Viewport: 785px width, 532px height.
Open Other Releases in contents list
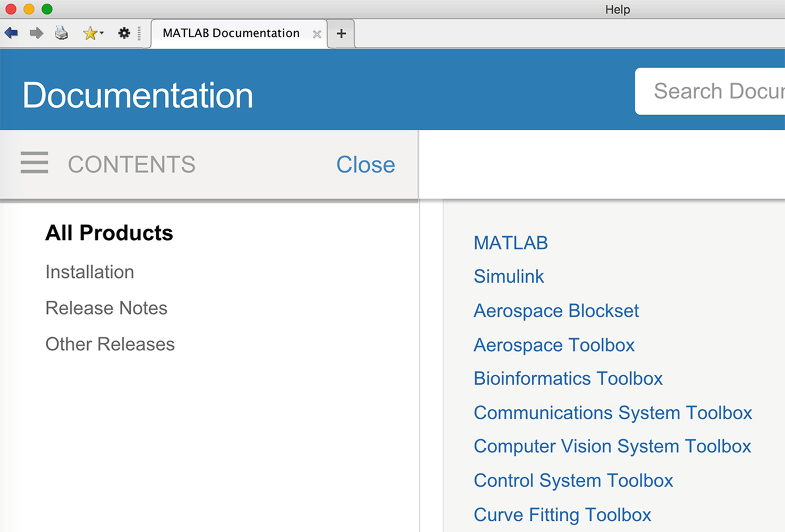tap(110, 344)
